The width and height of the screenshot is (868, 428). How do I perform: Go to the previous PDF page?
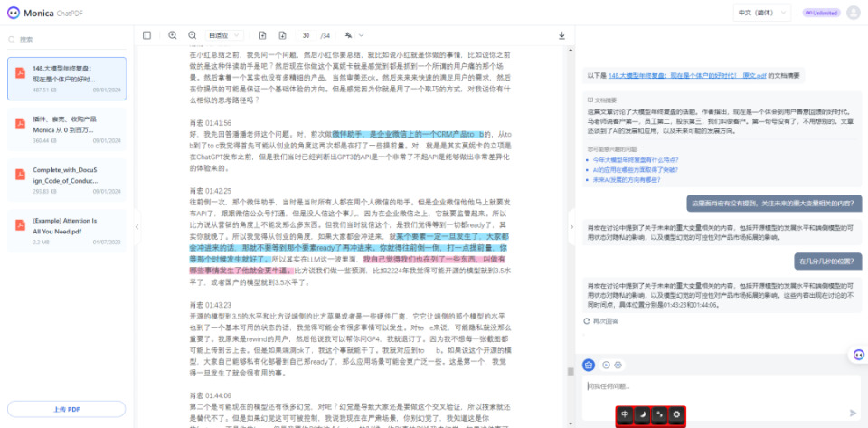coord(262,35)
